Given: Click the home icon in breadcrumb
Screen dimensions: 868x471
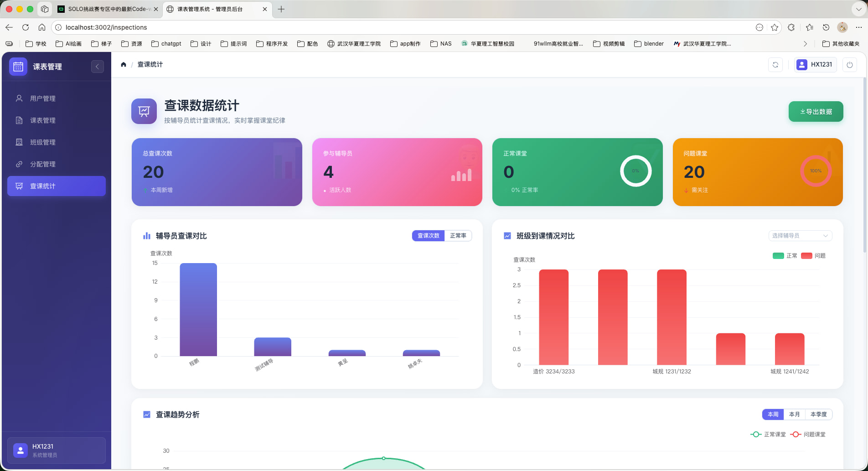Looking at the screenshot, I should coord(124,65).
